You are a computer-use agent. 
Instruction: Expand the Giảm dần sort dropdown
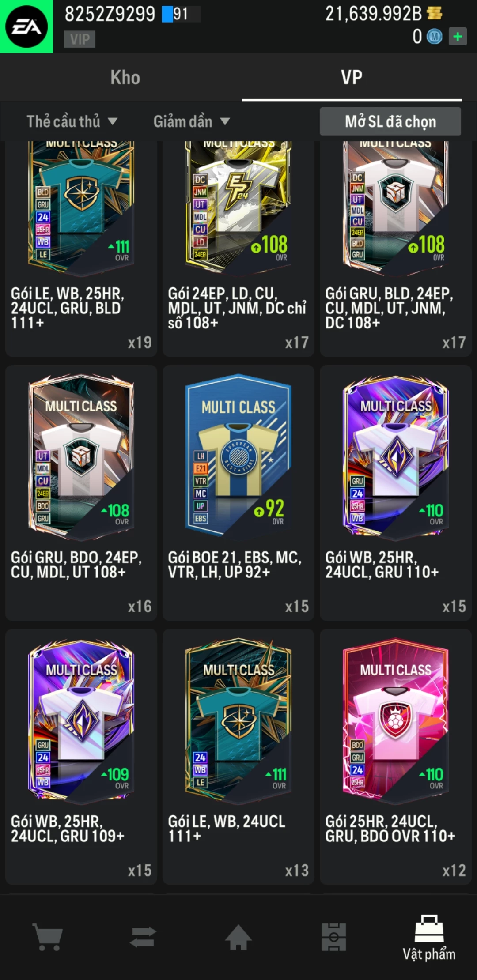coord(192,121)
